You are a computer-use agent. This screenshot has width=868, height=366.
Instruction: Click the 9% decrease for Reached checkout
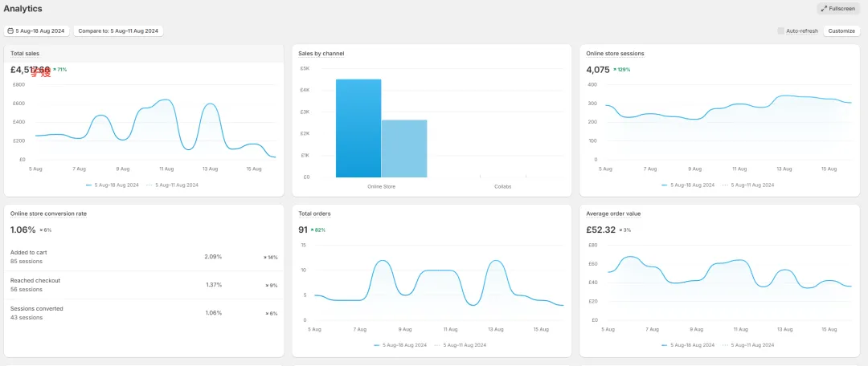272,285
